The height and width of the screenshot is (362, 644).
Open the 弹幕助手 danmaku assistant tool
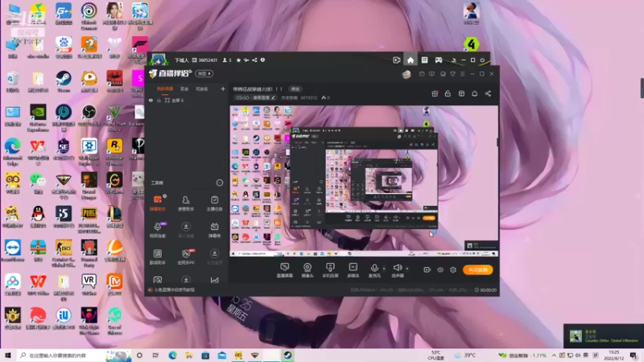point(158,204)
